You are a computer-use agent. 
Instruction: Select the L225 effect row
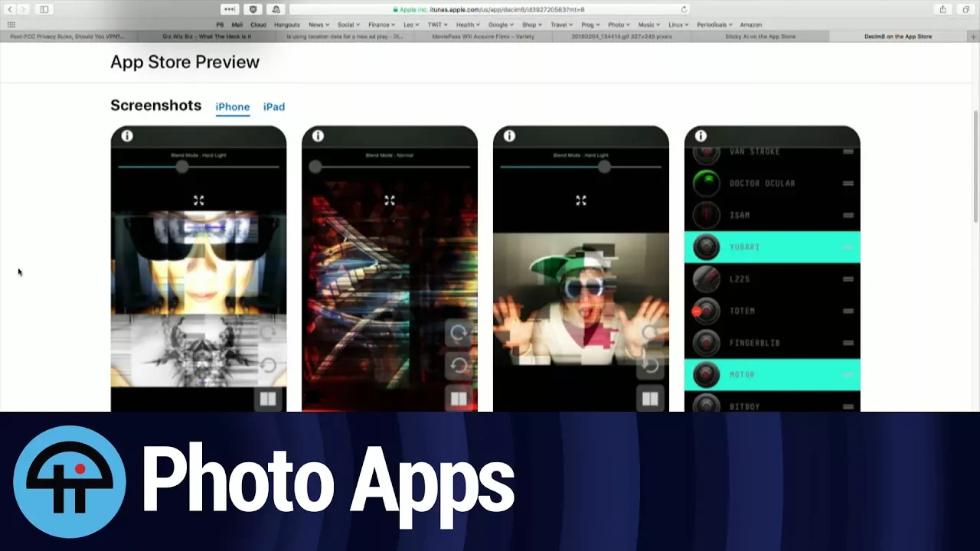coord(773,279)
